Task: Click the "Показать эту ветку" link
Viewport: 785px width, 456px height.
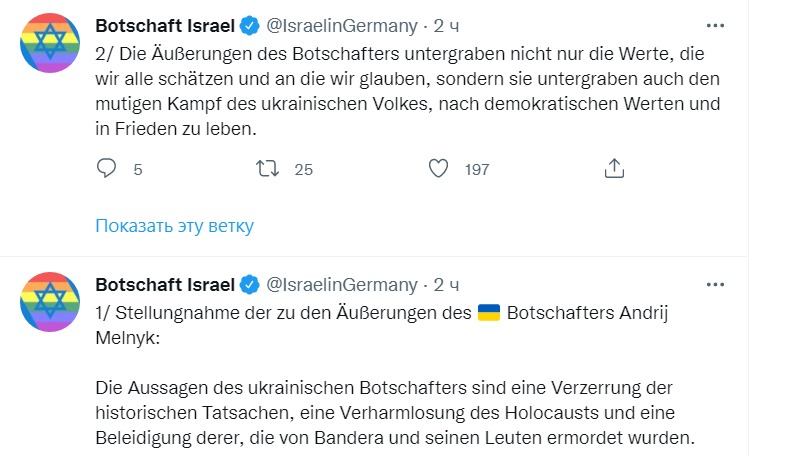Action: pos(175,225)
